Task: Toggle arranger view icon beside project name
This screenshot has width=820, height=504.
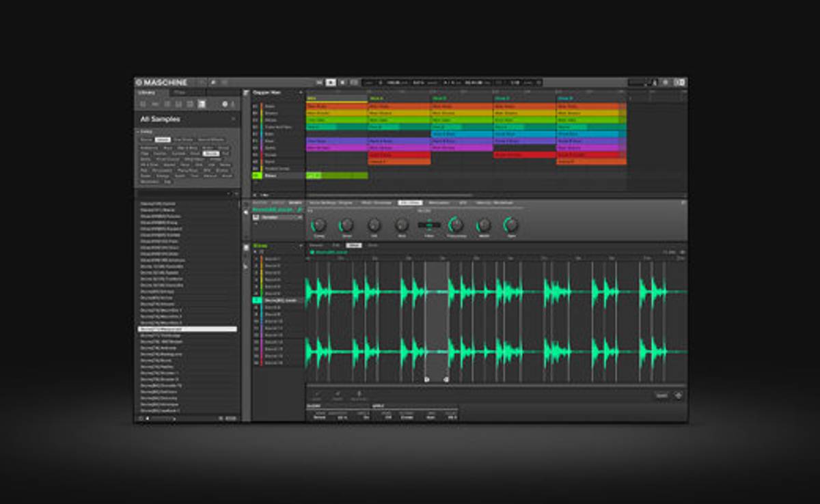Action: [247, 92]
